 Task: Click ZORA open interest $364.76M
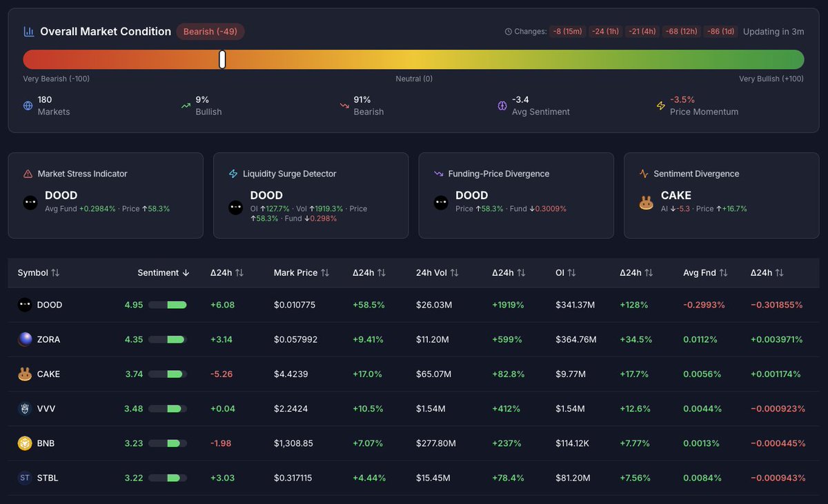pyautogui.click(x=576, y=339)
